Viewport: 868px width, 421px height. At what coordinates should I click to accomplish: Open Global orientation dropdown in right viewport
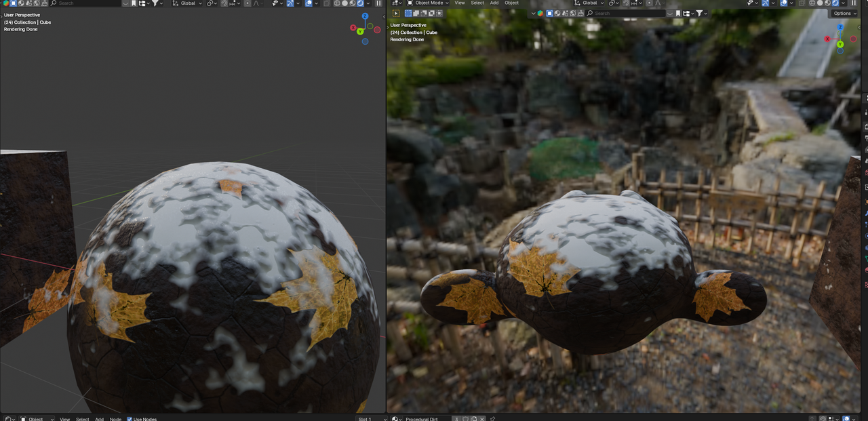click(590, 3)
